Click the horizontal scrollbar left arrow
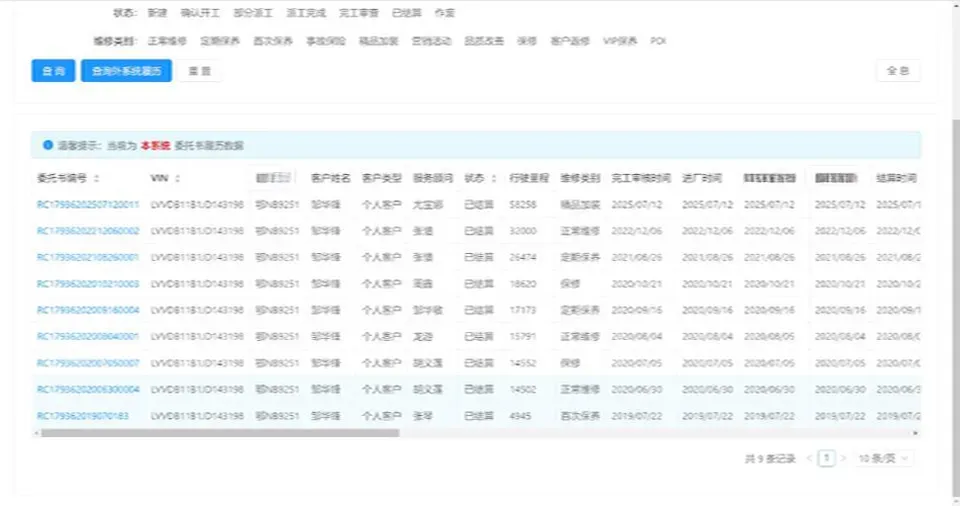The height and width of the screenshot is (506, 960). click(36, 433)
